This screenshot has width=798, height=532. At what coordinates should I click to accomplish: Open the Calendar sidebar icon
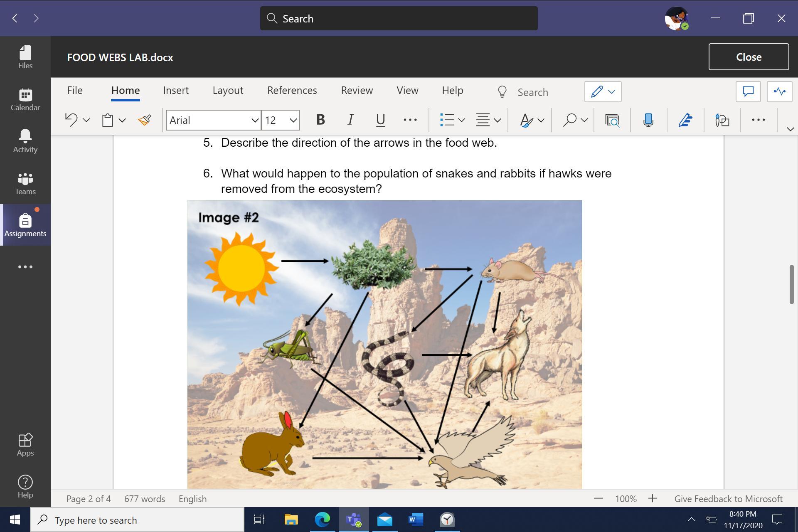(x=25, y=99)
